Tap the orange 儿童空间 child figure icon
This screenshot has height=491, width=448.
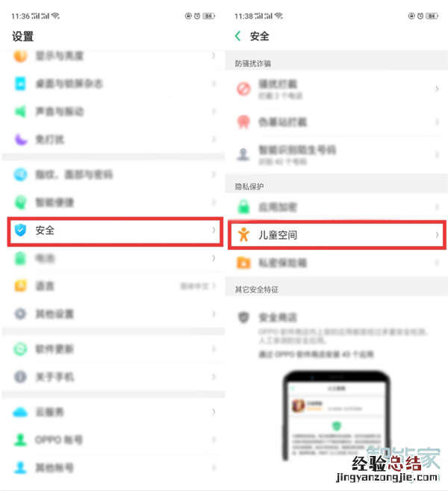[243, 234]
